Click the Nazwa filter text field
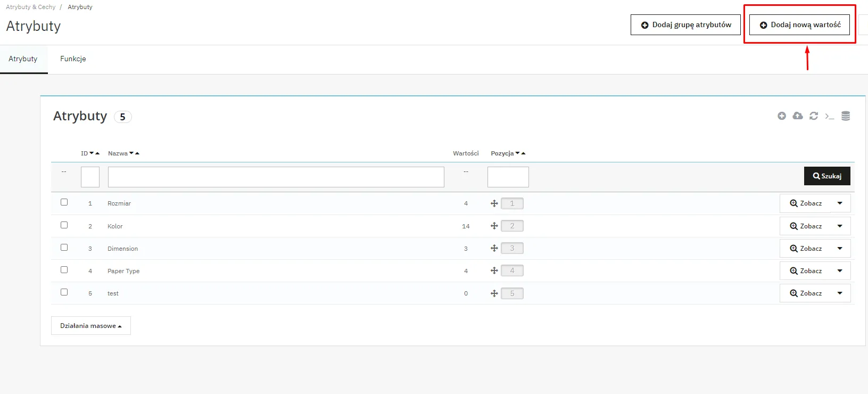The width and height of the screenshot is (868, 394). [276, 177]
